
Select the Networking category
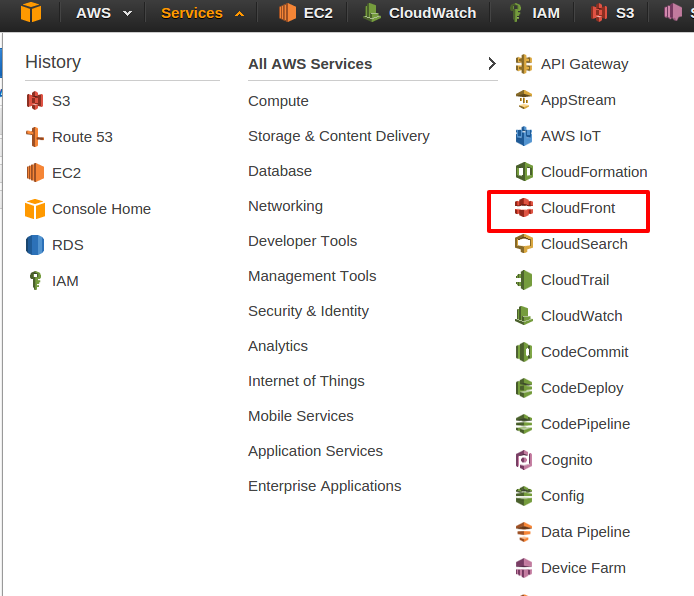285,206
